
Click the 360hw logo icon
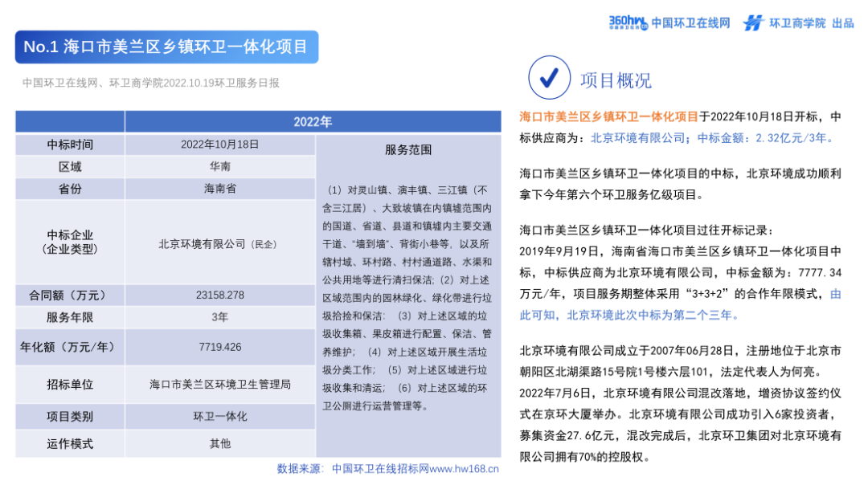628,22
